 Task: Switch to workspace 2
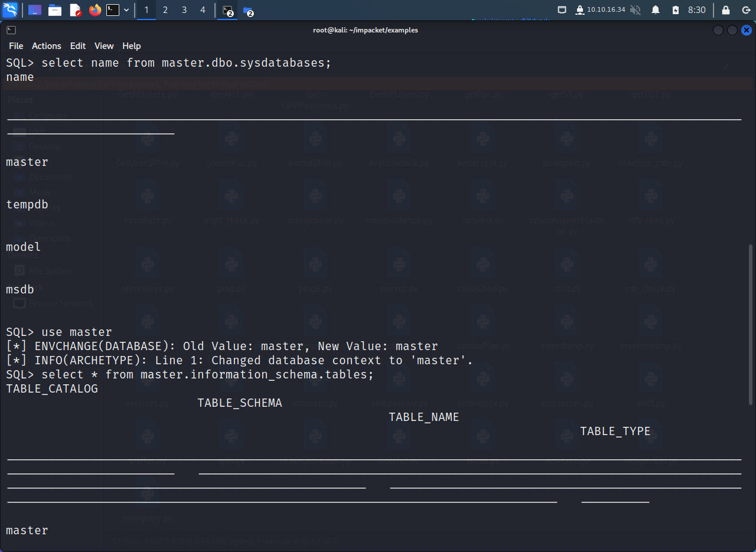[x=165, y=10]
